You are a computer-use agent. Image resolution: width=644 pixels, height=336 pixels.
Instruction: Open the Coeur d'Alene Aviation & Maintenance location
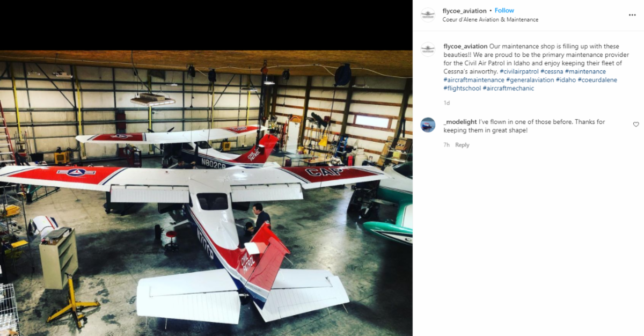[x=490, y=20]
